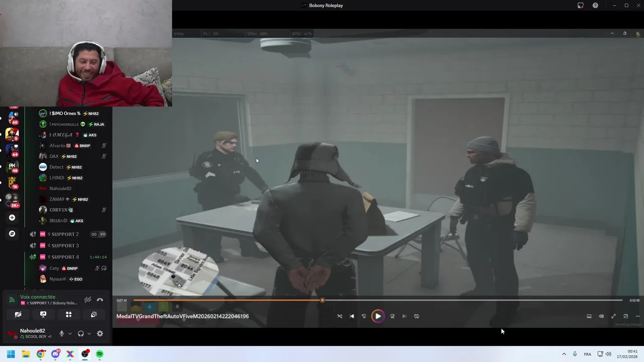
Task: Skip to the next track
Action: pos(404,316)
